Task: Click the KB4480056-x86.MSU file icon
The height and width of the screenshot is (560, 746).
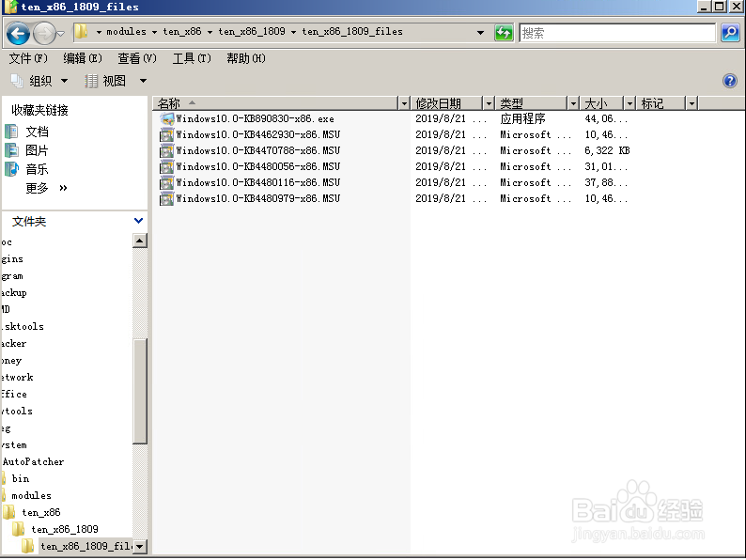Action: [x=166, y=166]
